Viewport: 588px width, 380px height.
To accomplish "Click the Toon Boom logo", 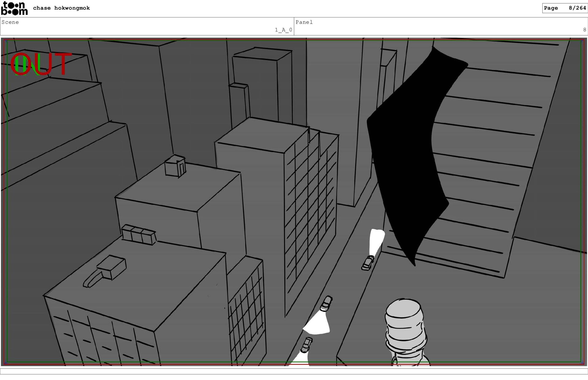I will click(14, 8).
